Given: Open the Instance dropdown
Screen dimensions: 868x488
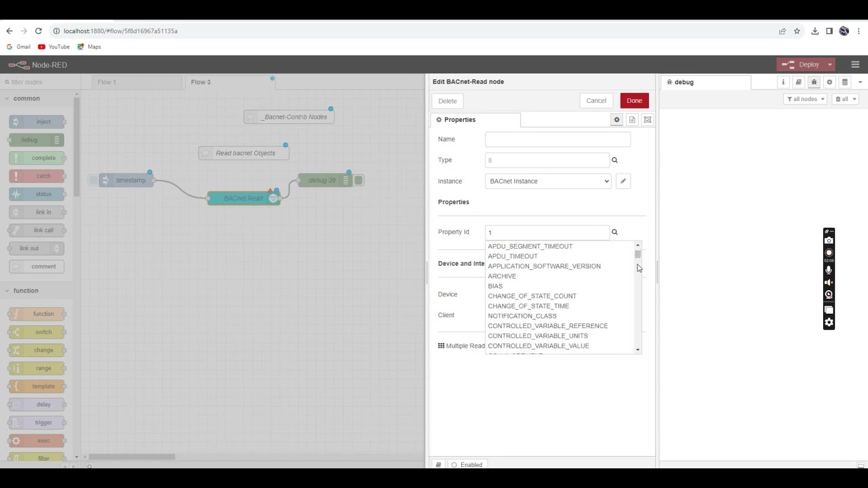Looking at the screenshot, I should (x=548, y=181).
